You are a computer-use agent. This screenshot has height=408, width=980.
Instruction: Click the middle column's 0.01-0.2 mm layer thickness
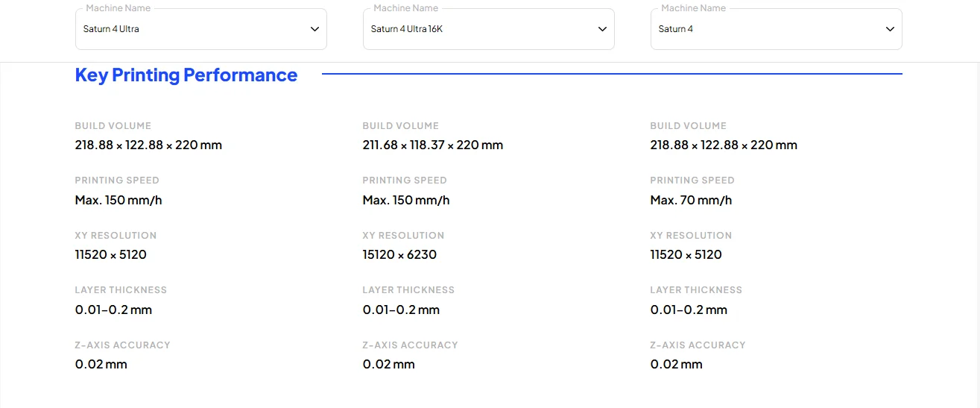point(401,310)
